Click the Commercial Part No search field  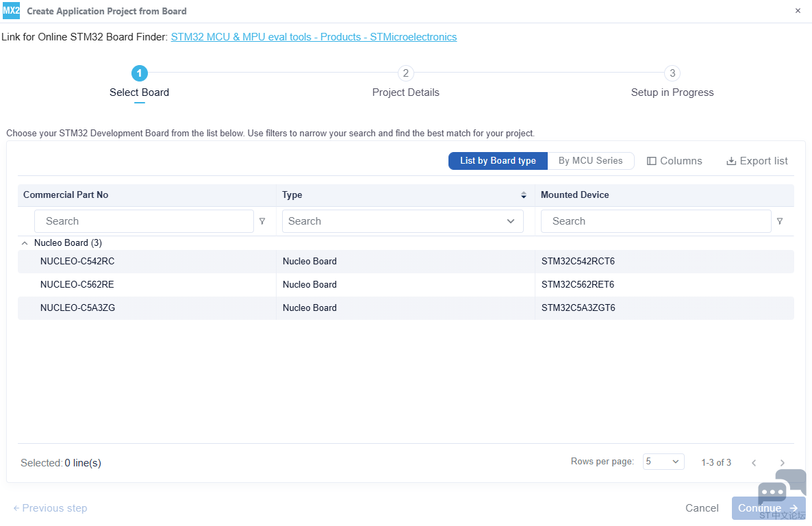[x=144, y=221]
